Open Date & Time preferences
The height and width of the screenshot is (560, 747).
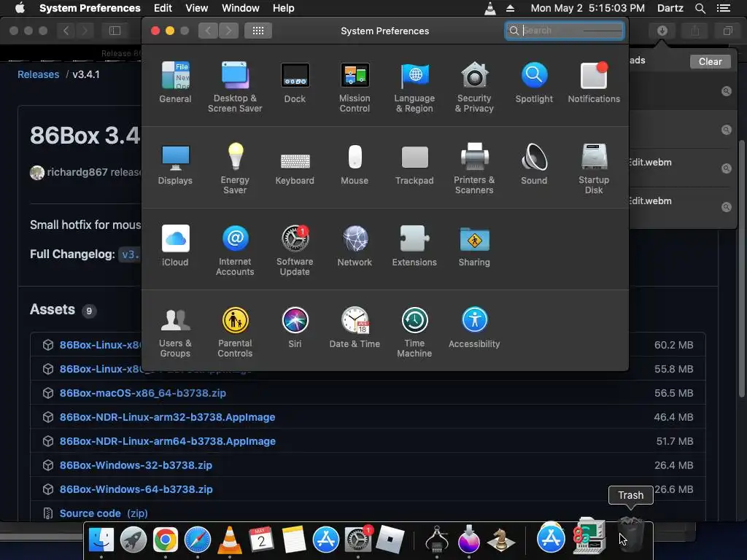(x=355, y=327)
